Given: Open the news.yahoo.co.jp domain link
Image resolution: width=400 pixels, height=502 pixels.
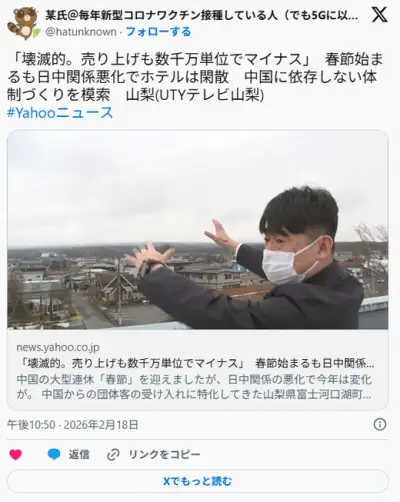Looking at the screenshot, I should pyautogui.click(x=58, y=347).
